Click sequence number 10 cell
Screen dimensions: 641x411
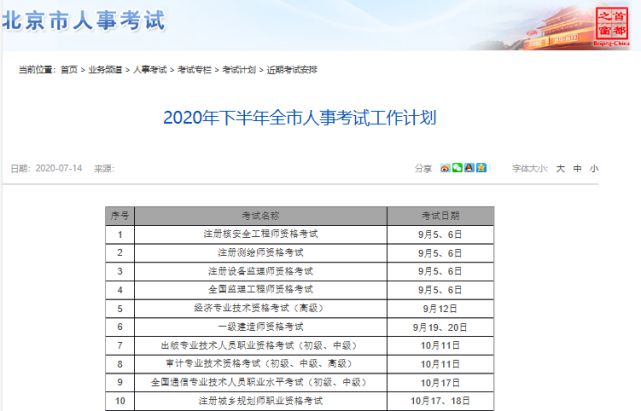click(x=120, y=401)
